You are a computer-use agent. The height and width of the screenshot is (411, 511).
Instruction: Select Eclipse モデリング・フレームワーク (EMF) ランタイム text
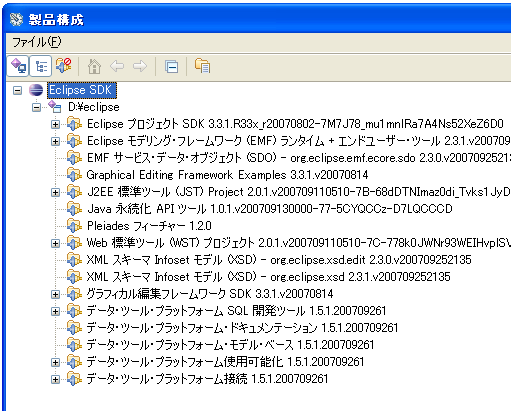[x=298, y=141]
